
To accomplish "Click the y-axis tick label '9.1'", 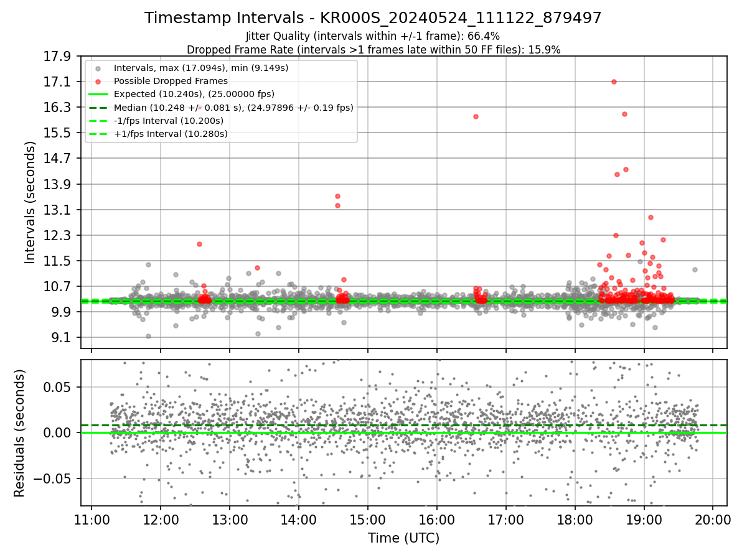I will (x=63, y=337).
